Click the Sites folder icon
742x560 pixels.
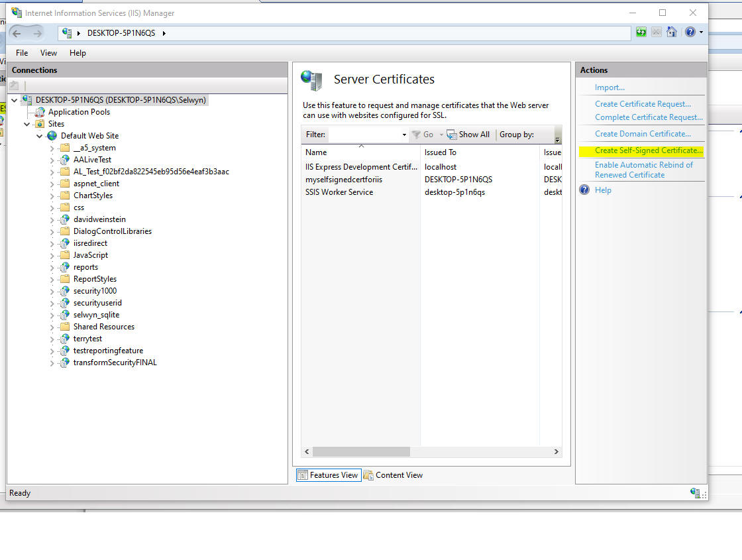click(40, 124)
